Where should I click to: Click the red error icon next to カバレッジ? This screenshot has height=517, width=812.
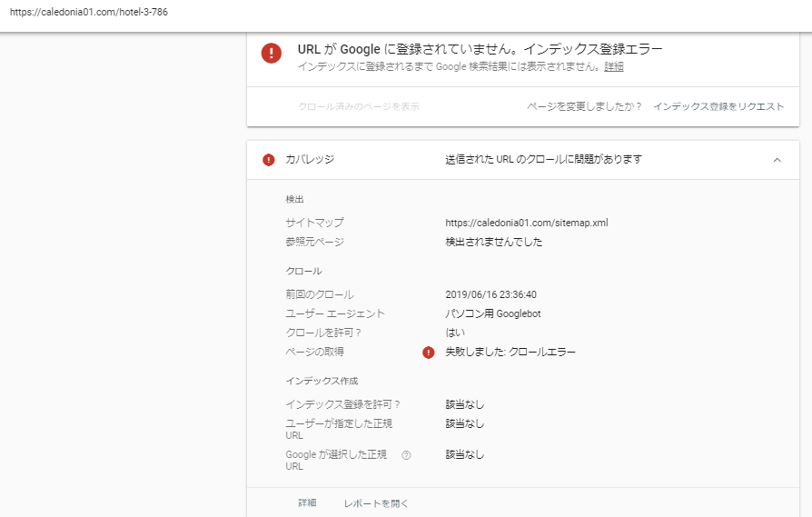click(x=268, y=160)
